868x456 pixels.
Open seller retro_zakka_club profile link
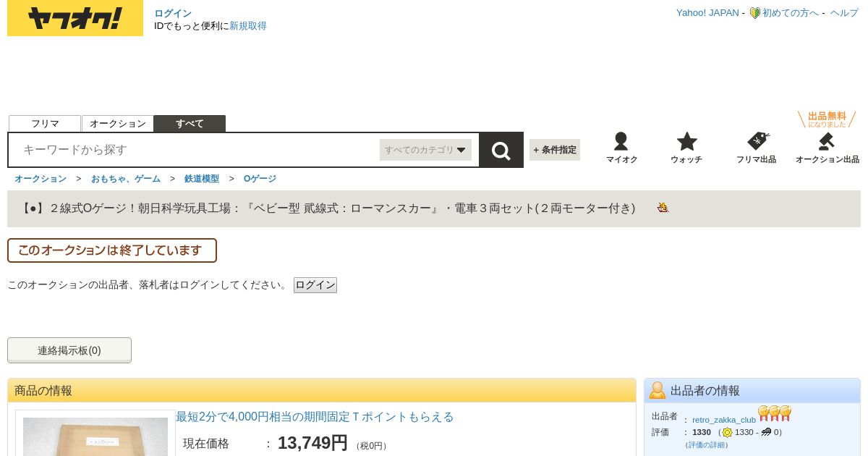tap(724, 420)
